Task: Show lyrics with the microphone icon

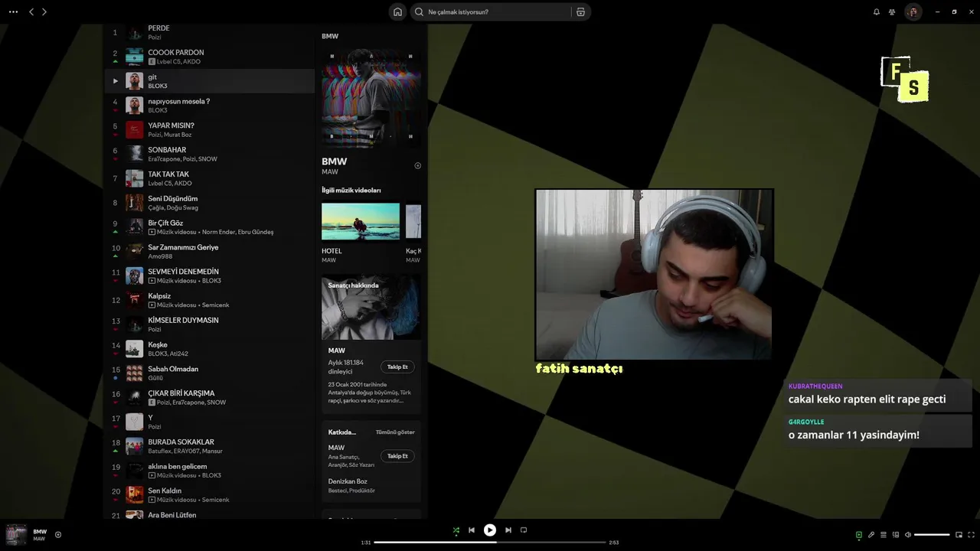Action: 871,535
